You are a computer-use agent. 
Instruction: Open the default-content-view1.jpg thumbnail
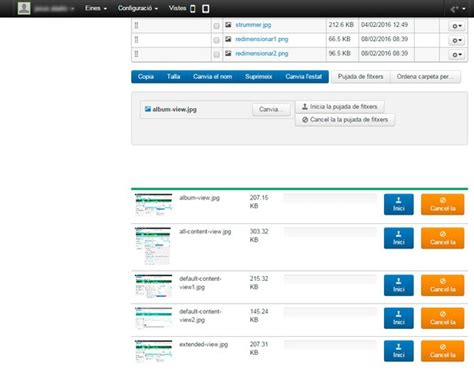(153, 286)
